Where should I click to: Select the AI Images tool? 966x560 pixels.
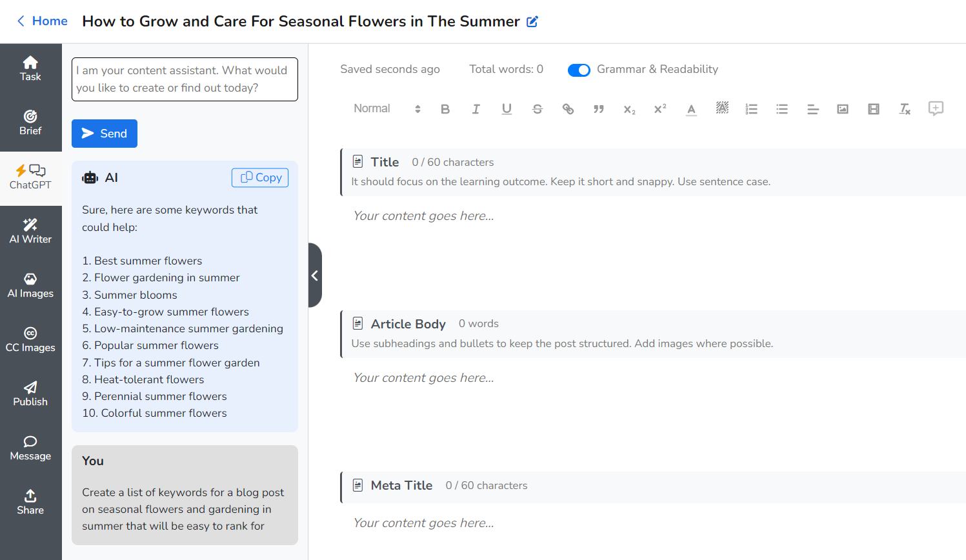tap(30, 285)
